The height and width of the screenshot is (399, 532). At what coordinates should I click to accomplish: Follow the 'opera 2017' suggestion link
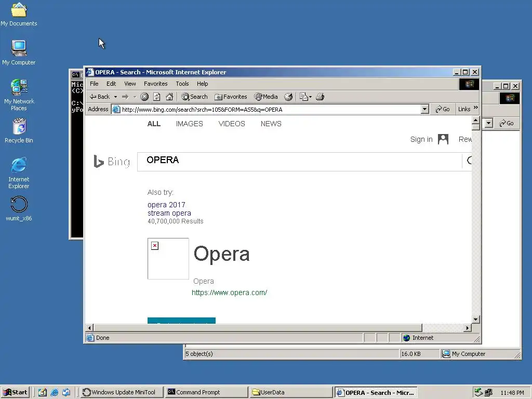tap(166, 205)
